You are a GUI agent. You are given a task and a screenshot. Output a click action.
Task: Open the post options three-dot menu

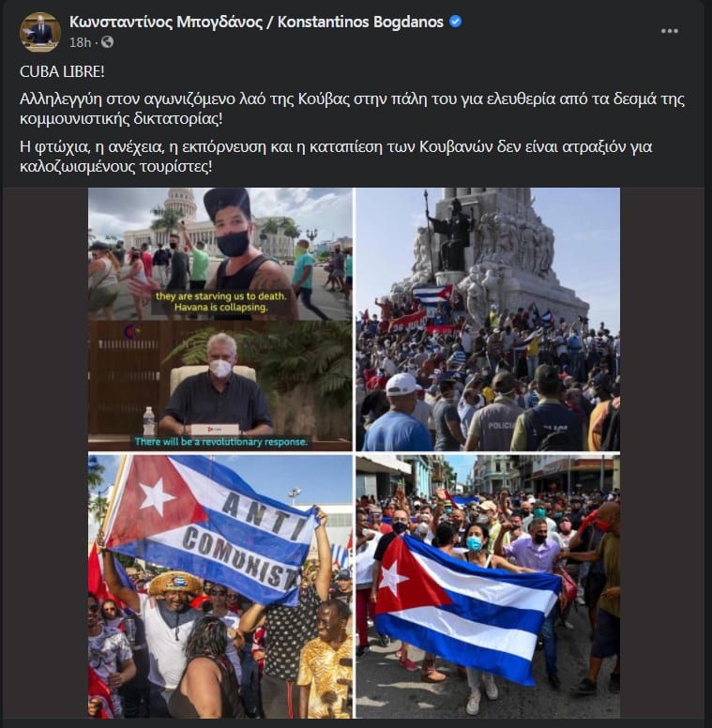669,31
